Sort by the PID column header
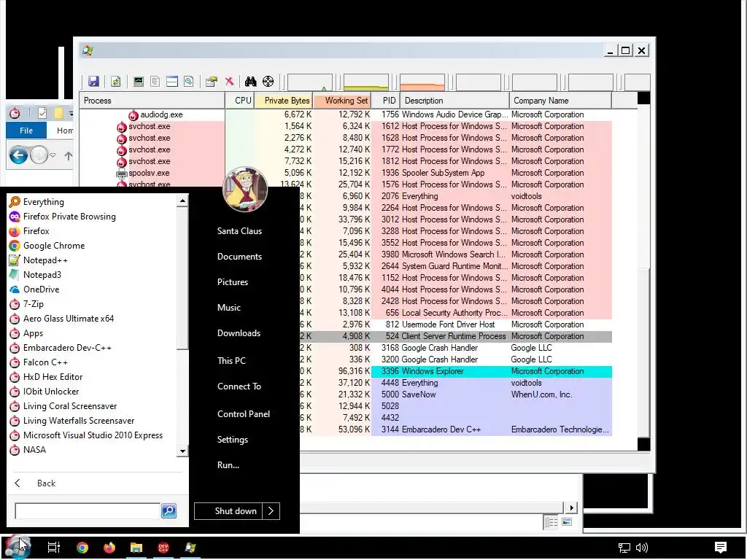This screenshot has height=560, width=747. pos(385,101)
